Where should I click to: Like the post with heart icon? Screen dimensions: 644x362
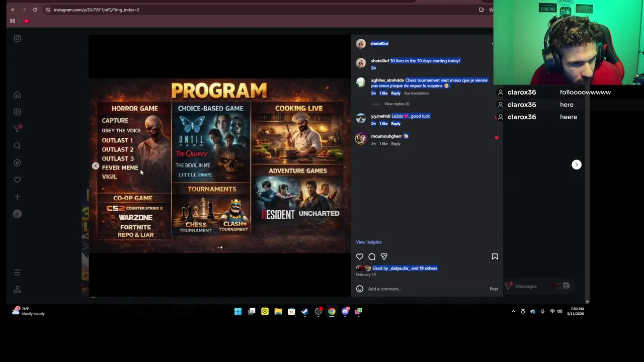pos(360,257)
